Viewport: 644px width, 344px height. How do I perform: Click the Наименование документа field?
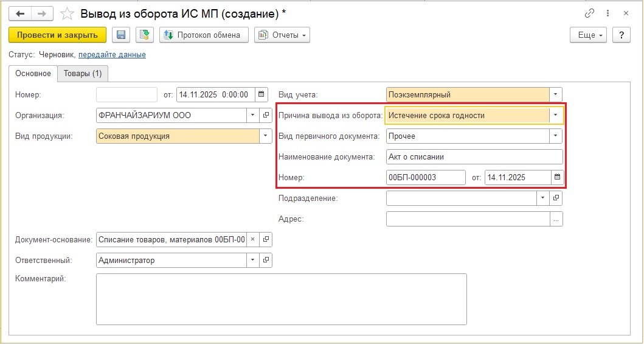(474, 156)
